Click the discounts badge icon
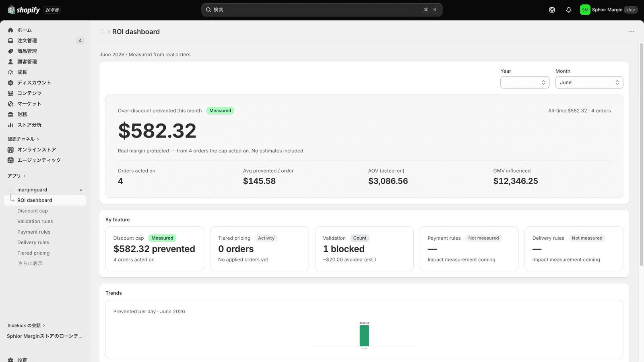 [10, 83]
